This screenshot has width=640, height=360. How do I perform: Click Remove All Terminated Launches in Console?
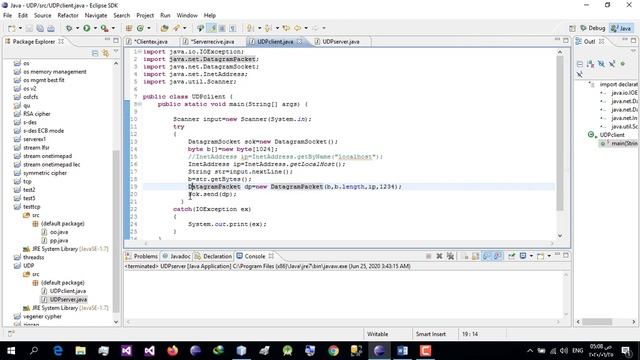coord(450,256)
